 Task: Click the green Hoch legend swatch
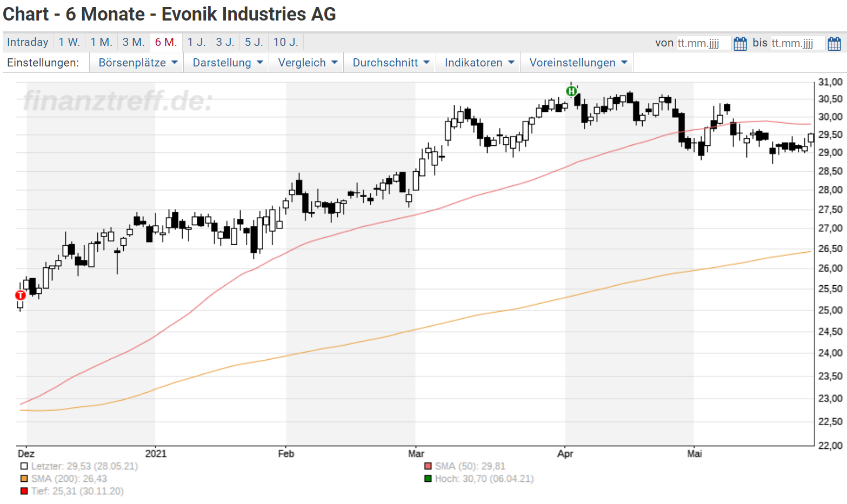click(x=428, y=479)
